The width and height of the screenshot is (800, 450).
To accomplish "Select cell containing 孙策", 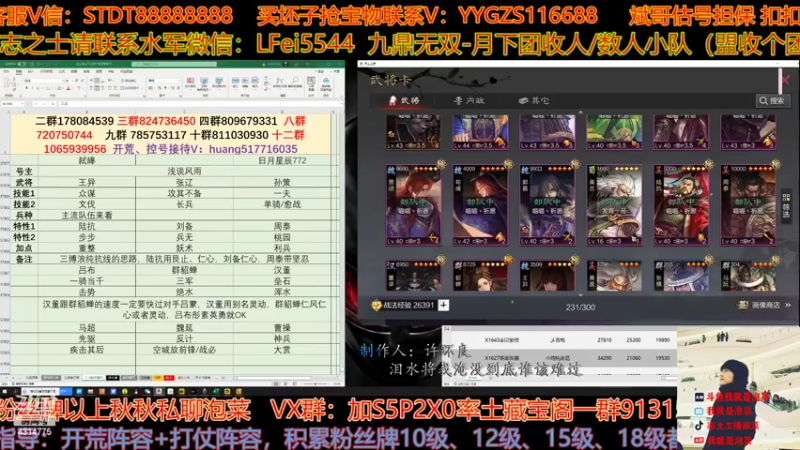I will click(x=282, y=182).
